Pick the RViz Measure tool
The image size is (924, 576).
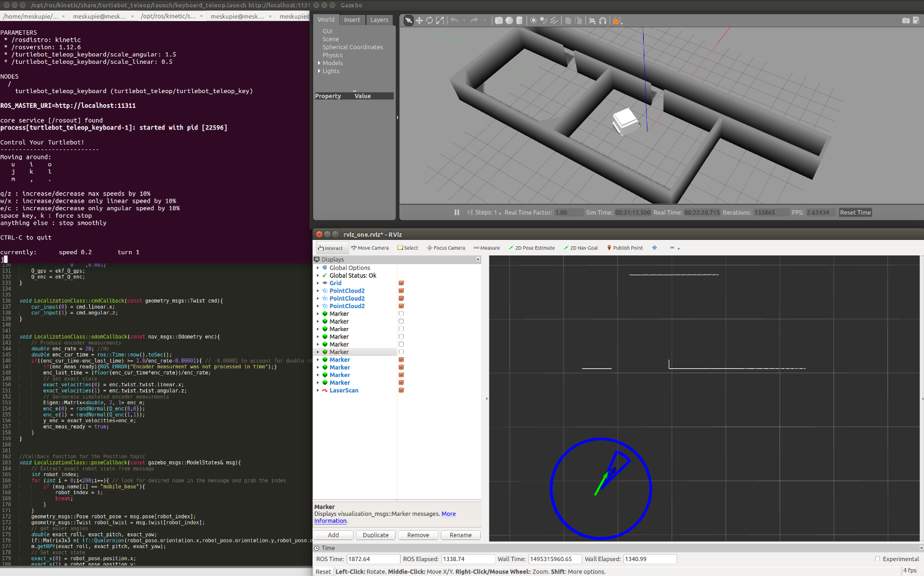(x=487, y=248)
